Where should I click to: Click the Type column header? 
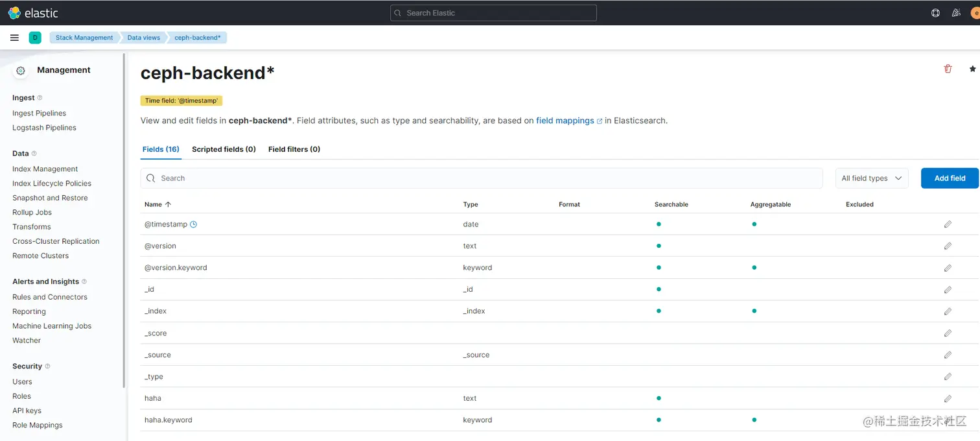pos(471,204)
